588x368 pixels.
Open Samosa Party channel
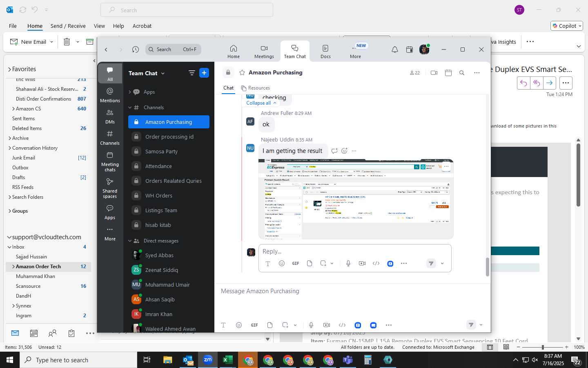tap(169, 151)
